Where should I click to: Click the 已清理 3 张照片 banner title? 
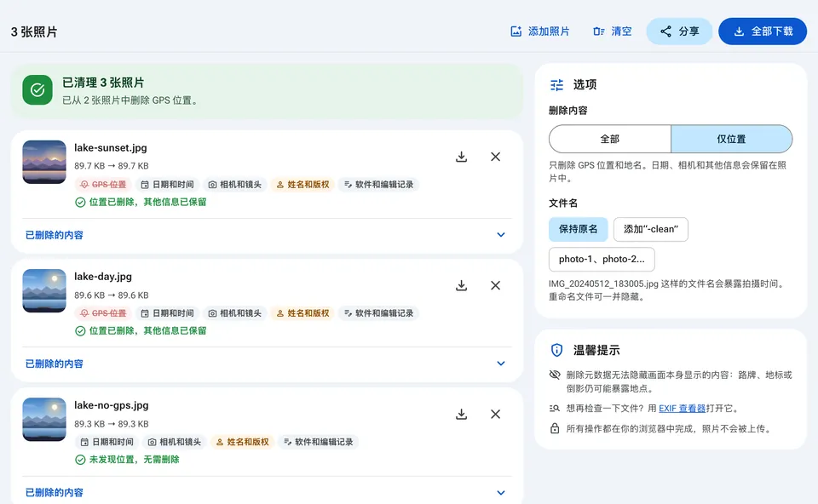103,83
